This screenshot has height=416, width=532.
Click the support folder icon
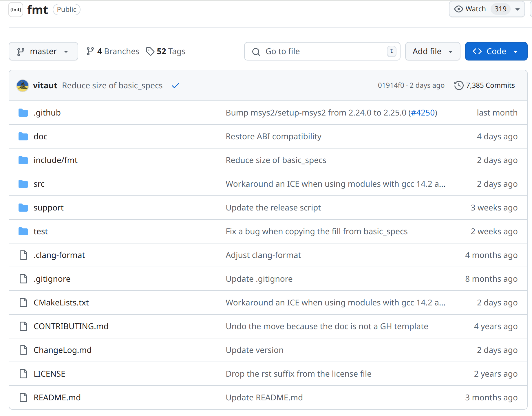coord(23,208)
